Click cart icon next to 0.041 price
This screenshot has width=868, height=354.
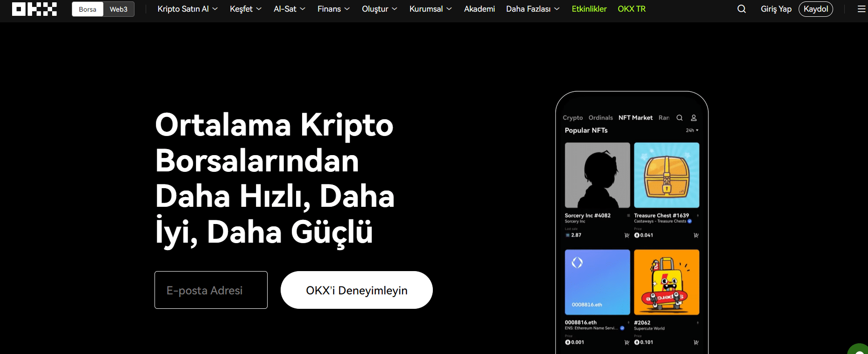pos(696,235)
